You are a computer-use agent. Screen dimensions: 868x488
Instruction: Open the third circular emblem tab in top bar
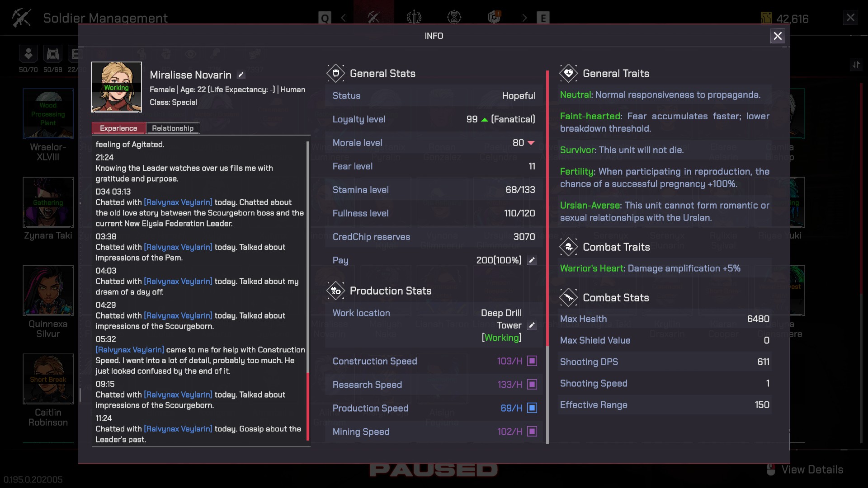coord(454,18)
